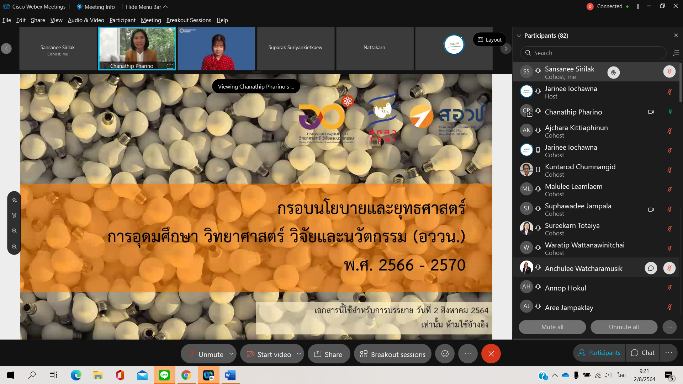Close the Participants panel

[676, 35]
